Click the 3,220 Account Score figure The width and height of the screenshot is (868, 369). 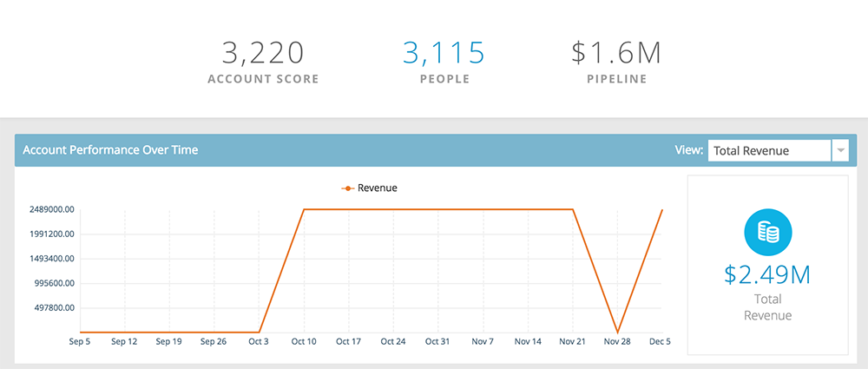[264, 53]
